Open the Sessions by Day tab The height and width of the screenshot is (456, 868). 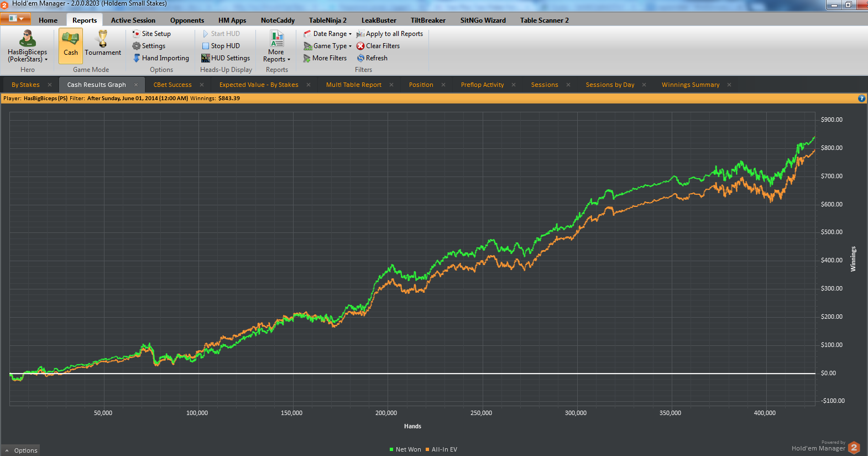click(610, 85)
